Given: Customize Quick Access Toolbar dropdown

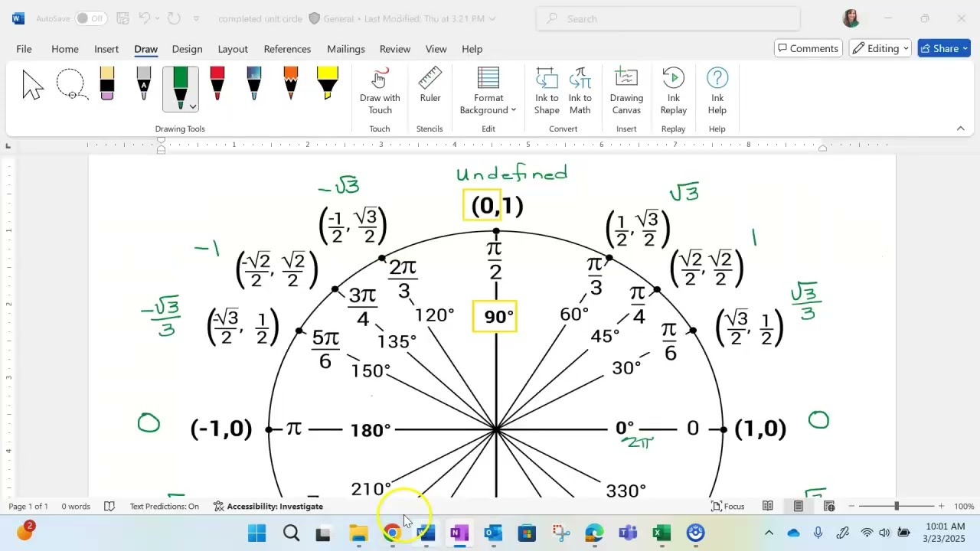Looking at the screenshot, I should (197, 18).
